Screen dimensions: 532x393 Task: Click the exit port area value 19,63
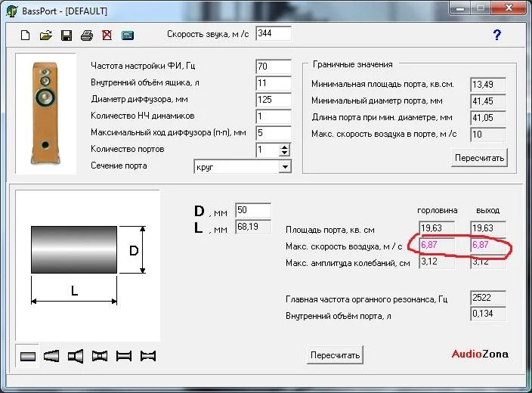click(x=488, y=228)
